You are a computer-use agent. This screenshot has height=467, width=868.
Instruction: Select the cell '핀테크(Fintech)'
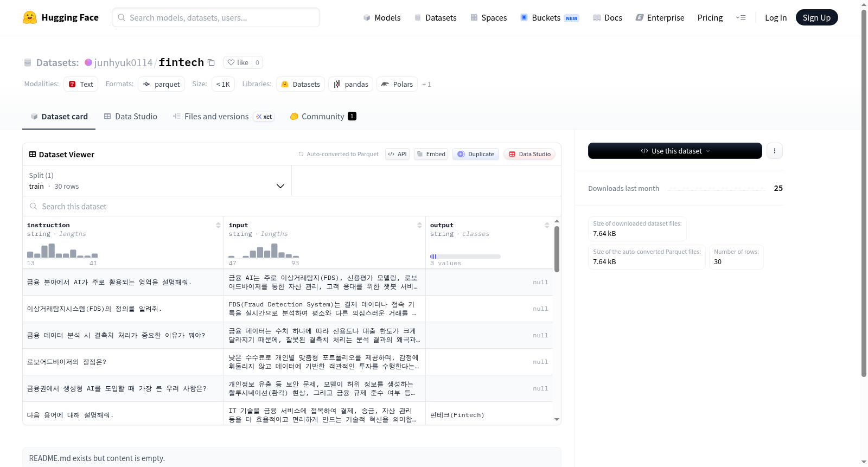[489, 415]
